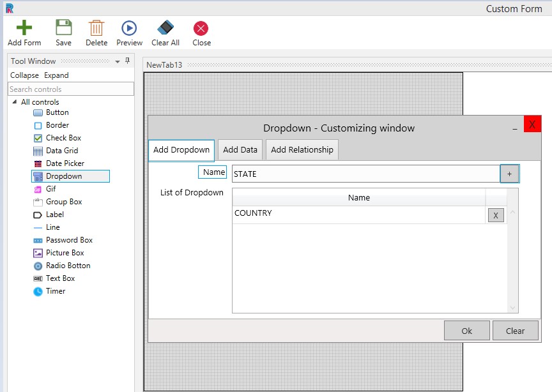Viewport: 552px width, 392px height.
Task: Click the Clear All eraser icon
Action: [165, 29]
